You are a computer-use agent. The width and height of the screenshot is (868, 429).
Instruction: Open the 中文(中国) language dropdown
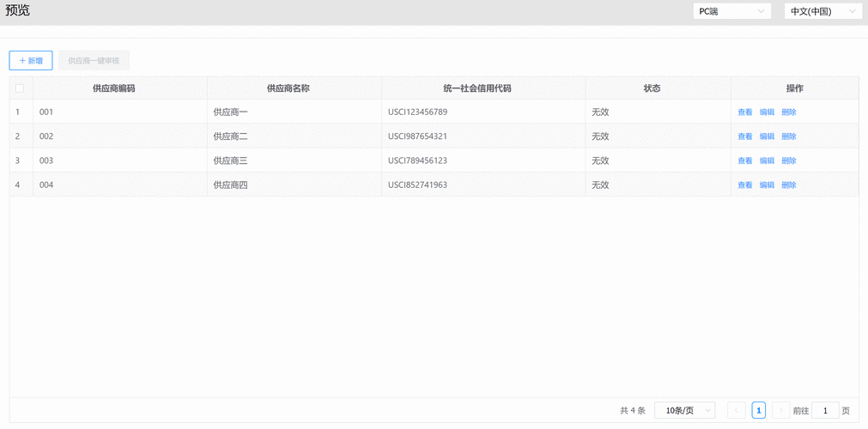[822, 11]
